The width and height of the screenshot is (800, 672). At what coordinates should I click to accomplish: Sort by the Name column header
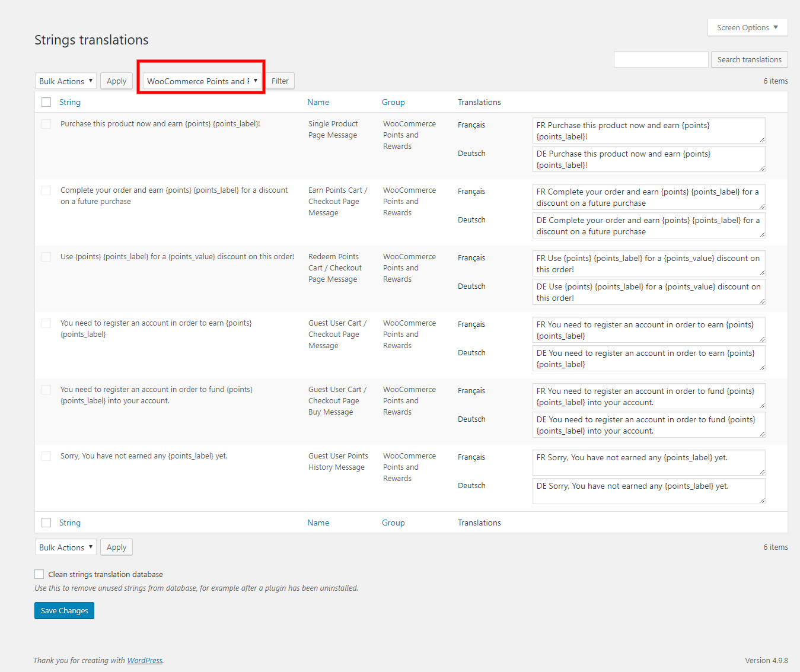click(x=318, y=103)
